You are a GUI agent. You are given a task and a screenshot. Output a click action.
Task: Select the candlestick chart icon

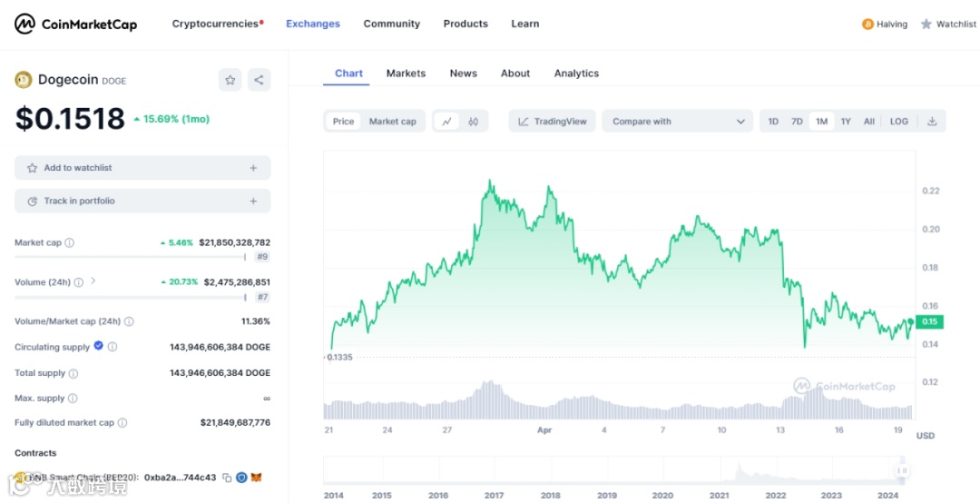[473, 122]
